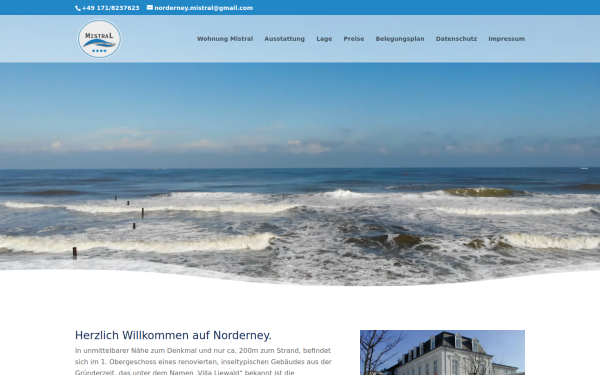The width and height of the screenshot is (600, 375).
Task: Click the Villa building photo
Action: (x=442, y=352)
